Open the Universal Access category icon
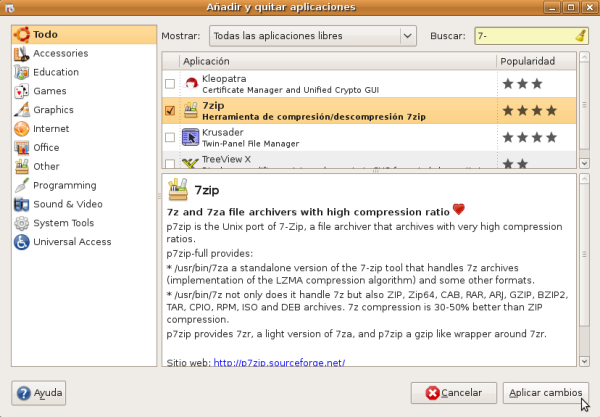Screen dimensions: 600x417 [21, 242]
